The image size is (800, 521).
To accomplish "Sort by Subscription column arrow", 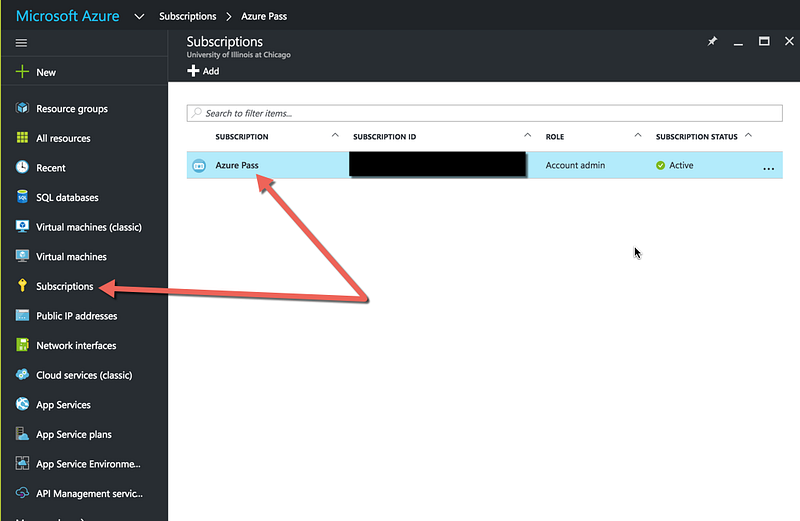I will 335,135.
